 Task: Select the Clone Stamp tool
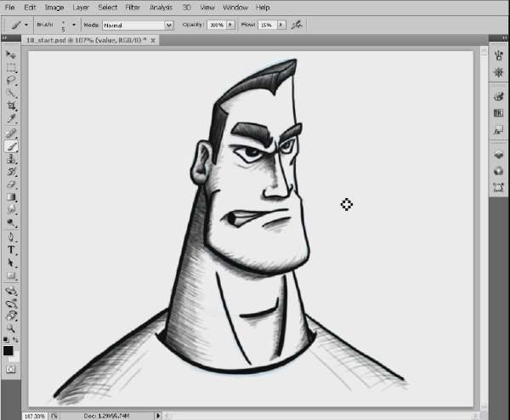click(11, 159)
